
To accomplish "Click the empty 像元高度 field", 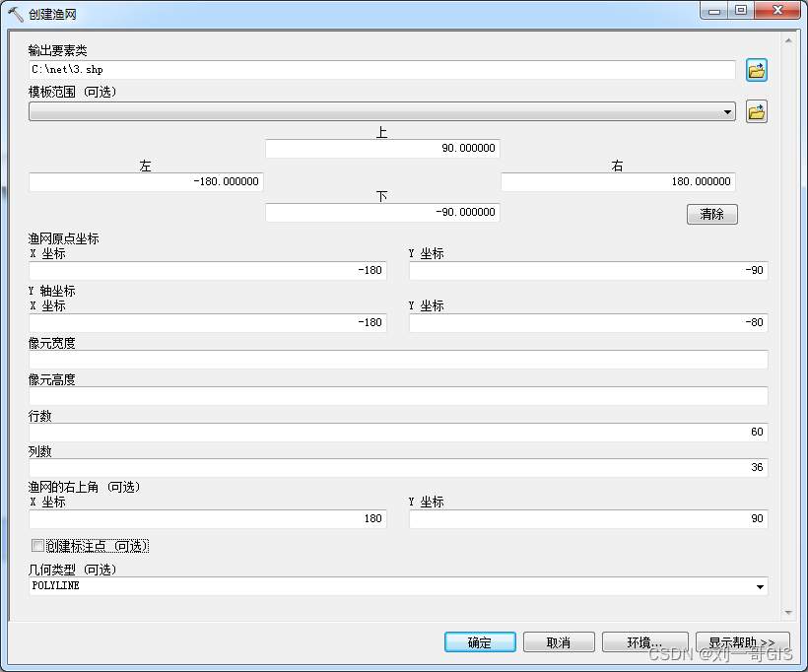I will click(398, 396).
